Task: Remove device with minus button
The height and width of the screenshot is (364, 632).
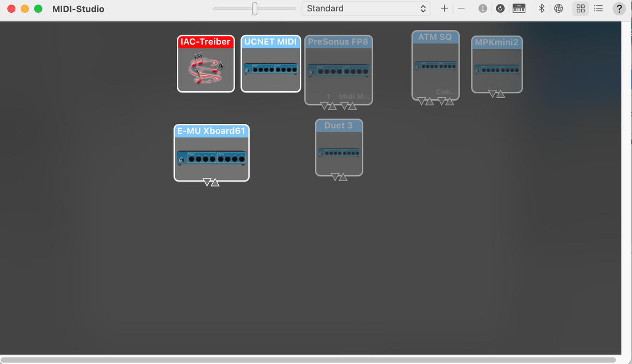Action: [x=461, y=8]
